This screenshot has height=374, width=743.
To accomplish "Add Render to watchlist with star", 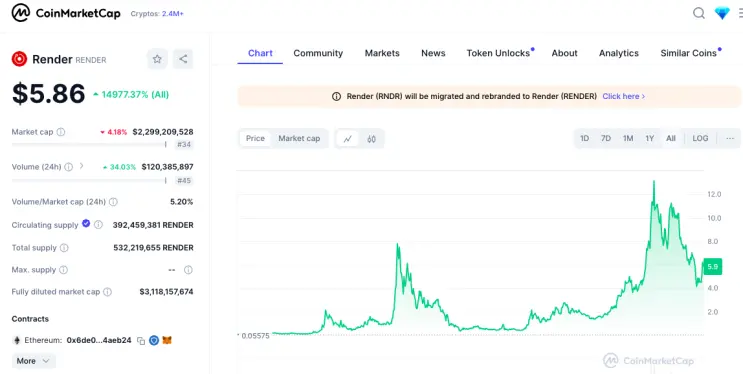I will coord(157,59).
